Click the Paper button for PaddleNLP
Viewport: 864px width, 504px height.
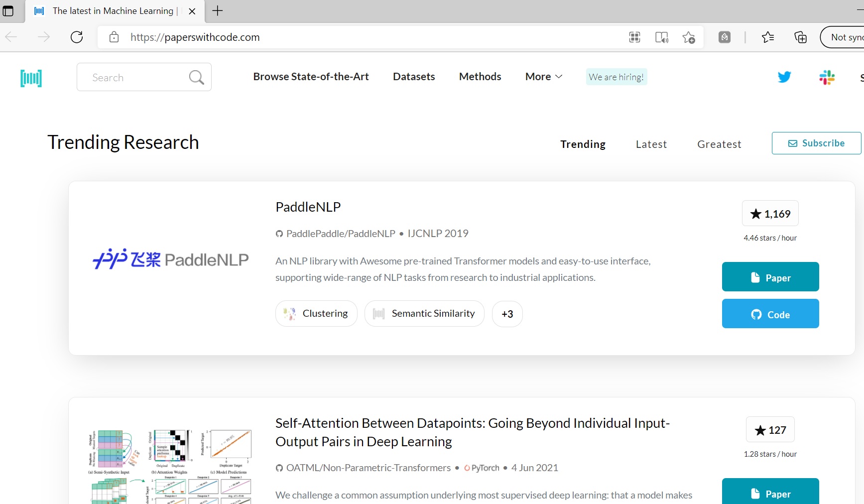click(770, 277)
